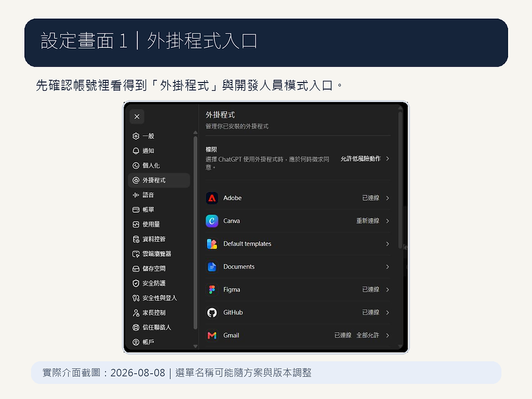
Task: Click the Default templates app icon
Action: pos(212,244)
